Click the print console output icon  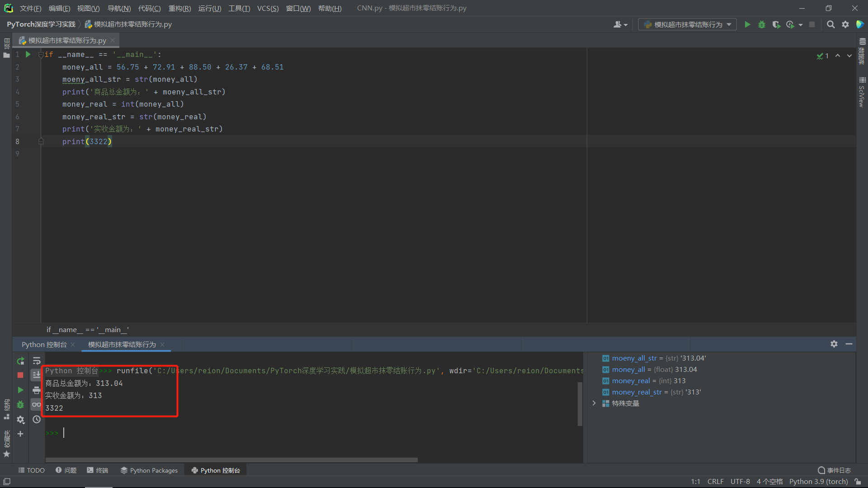pyautogui.click(x=37, y=390)
